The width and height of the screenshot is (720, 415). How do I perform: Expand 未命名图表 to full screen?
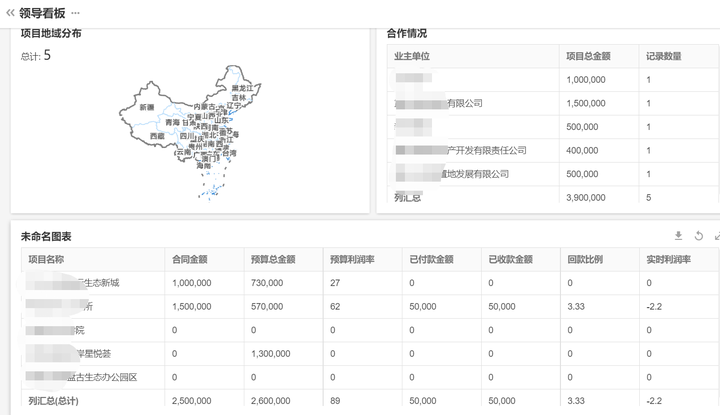coord(717,236)
